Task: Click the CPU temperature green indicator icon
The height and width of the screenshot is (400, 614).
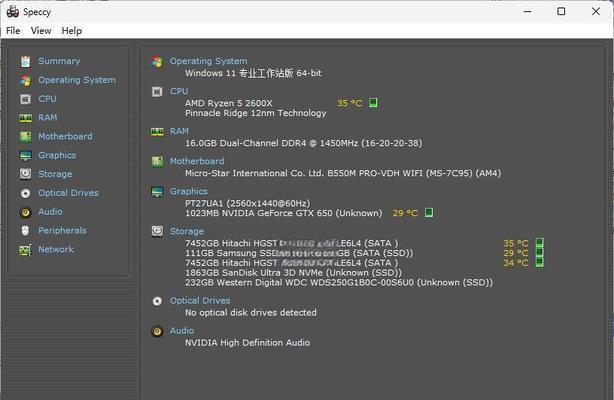Action: pos(373,103)
